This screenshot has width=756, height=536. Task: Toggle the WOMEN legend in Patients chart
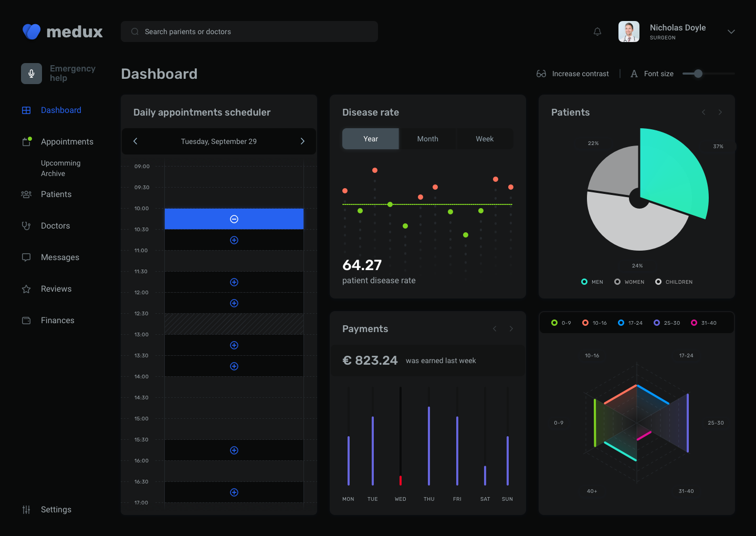point(629,282)
